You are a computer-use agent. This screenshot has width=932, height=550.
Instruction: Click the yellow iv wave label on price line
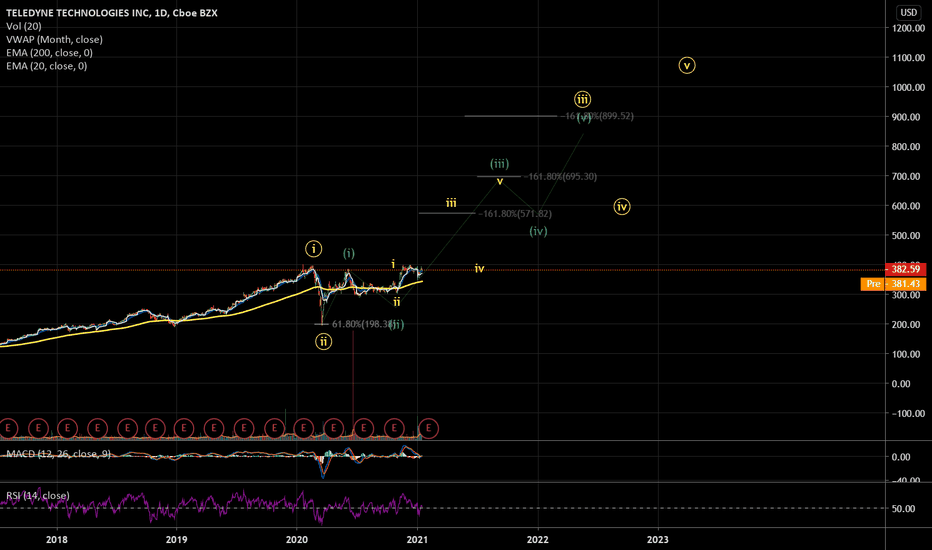pyautogui.click(x=479, y=269)
